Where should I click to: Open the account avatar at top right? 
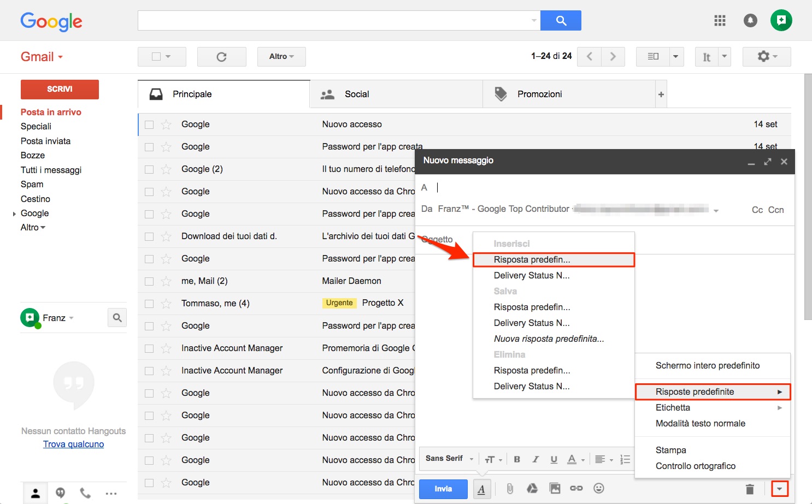click(x=781, y=21)
